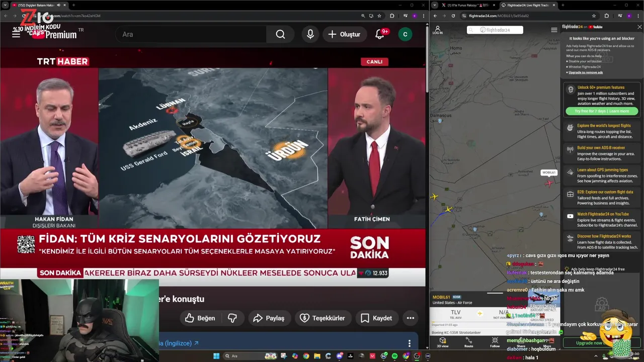This screenshot has height=362, width=644.
Task: Open Flightradar24 hamburger menu
Action: tap(554, 30)
